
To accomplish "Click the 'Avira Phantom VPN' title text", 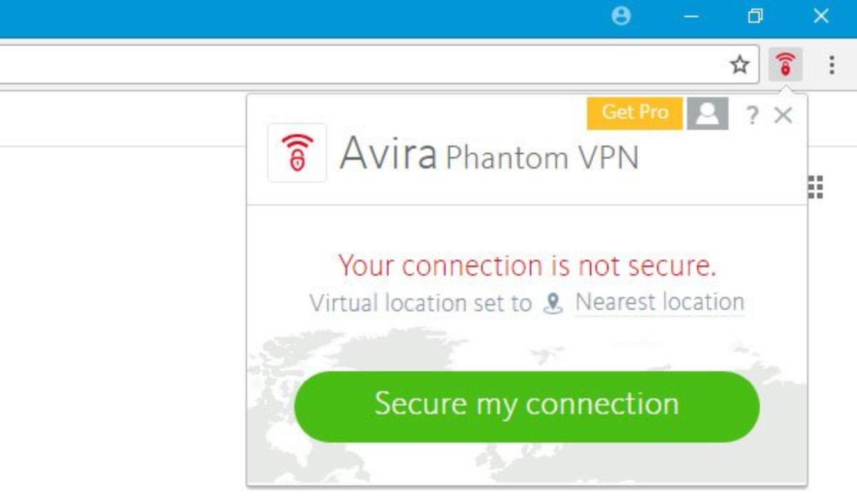I will tap(488, 154).
